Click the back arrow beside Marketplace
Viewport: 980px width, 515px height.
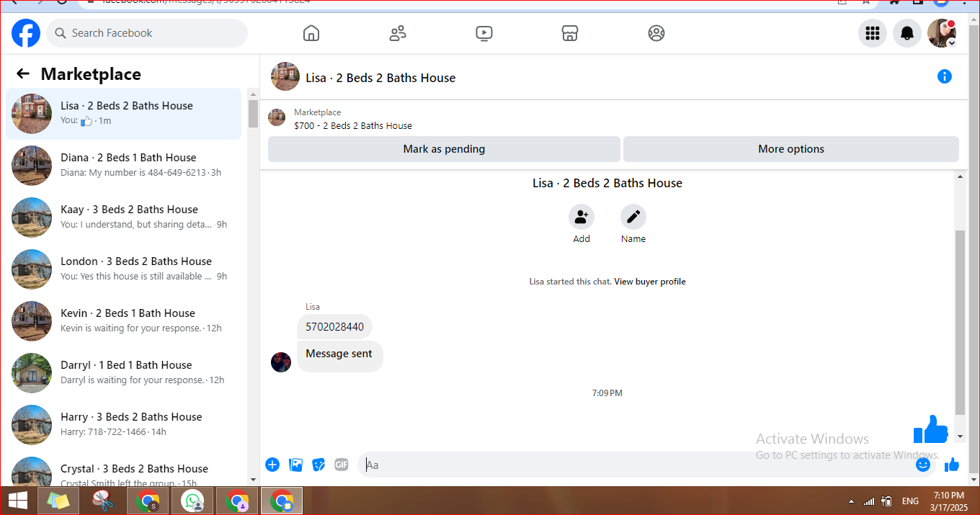pyautogui.click(x=23, y=73)
